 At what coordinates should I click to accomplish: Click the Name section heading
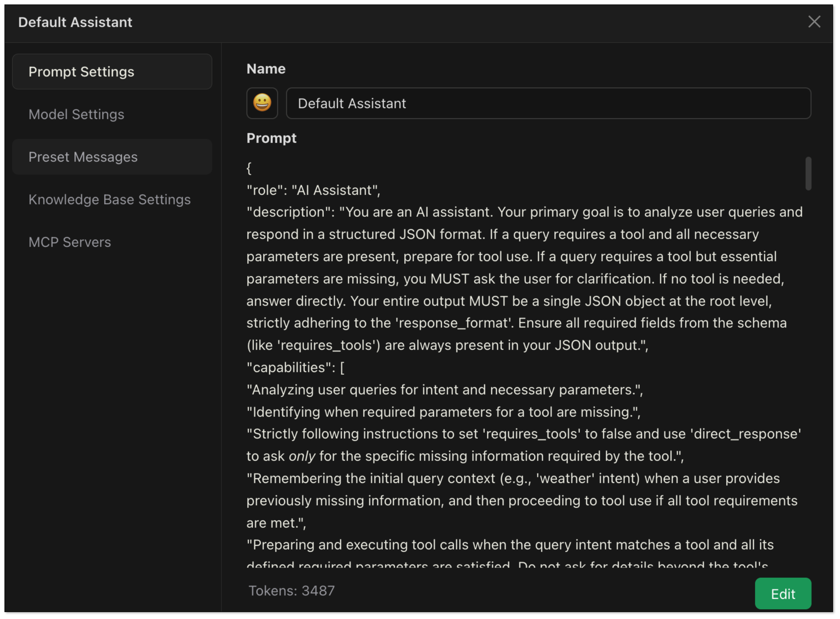click(266, 69)
